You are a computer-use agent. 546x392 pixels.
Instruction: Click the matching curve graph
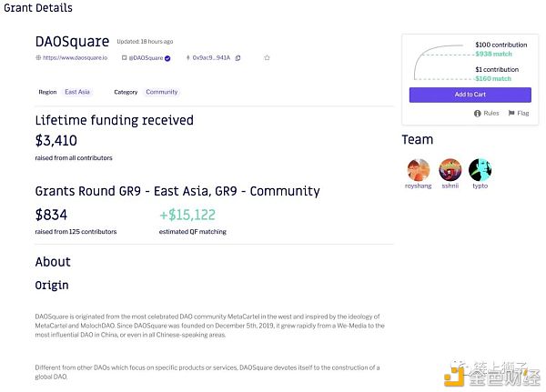click(x=440, y=63)
